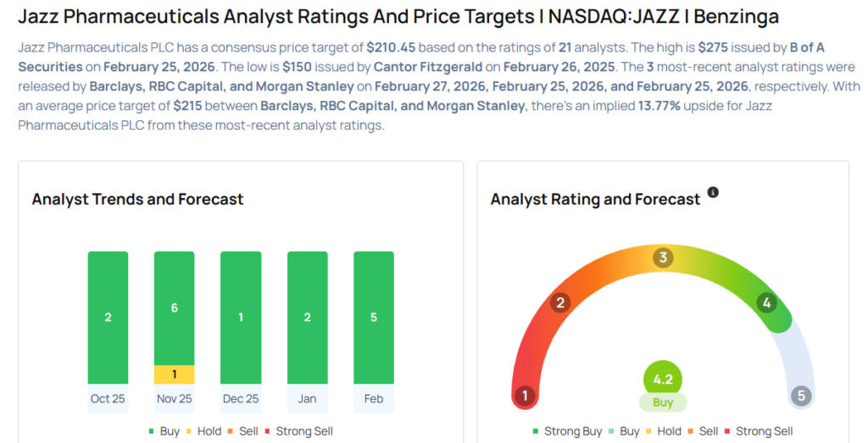
Task: Toggle Strong Buy legend under rating gauge
Action: pos(567,431)
